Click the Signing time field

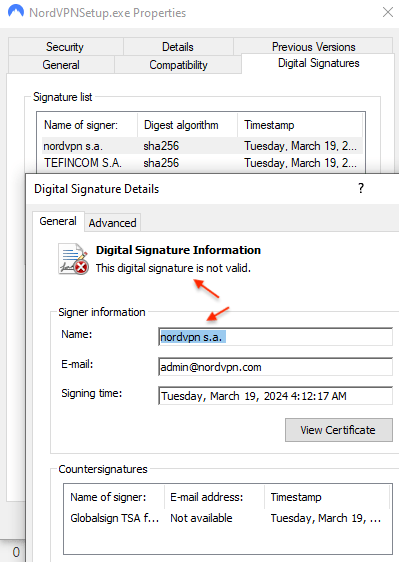coord(275,396)
